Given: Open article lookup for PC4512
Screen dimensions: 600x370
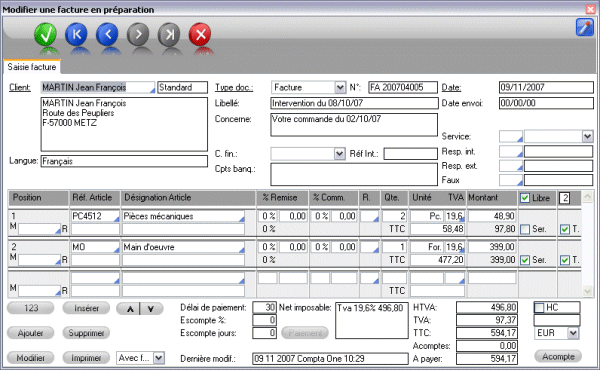Looking at the screenshot, I should (x=116, y=219).
